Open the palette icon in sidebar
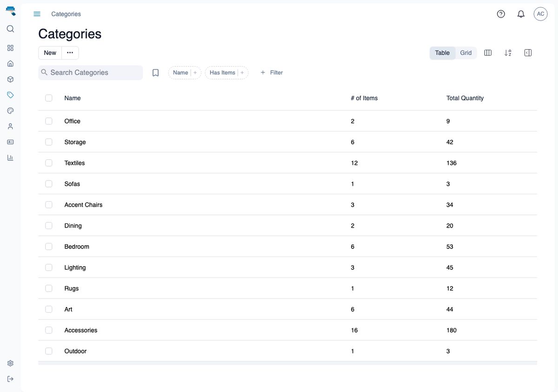Screen dimensions: 558x392 pyautogui.click(x=10, y=111)
